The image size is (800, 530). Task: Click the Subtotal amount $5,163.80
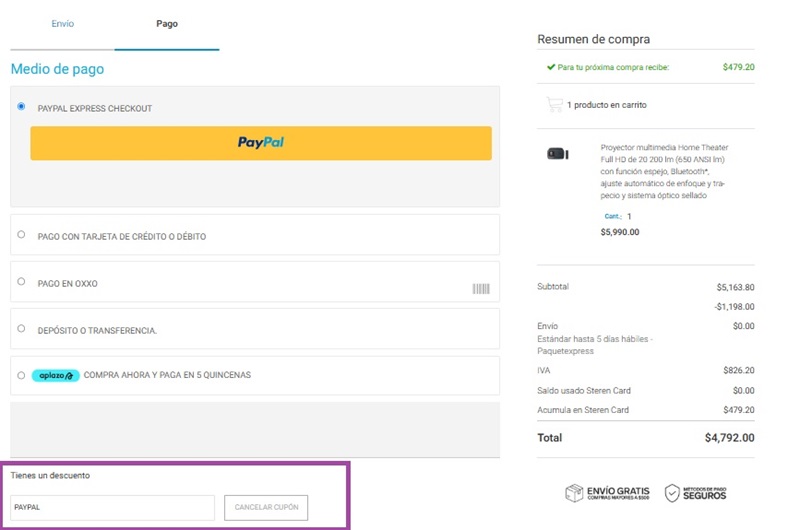click(735, 287)
